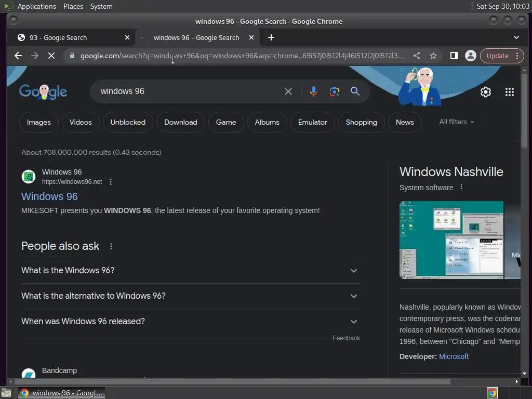Select the Albums filter chip

pyautogui.click(x=267, y=122)
